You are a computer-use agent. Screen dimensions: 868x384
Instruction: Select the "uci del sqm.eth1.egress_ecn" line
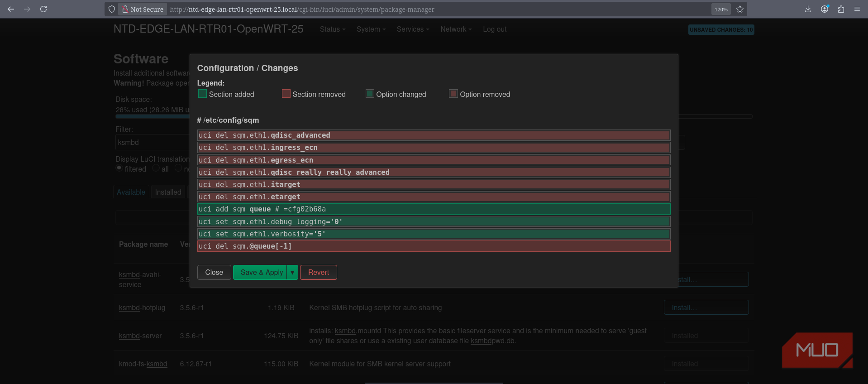434,160
